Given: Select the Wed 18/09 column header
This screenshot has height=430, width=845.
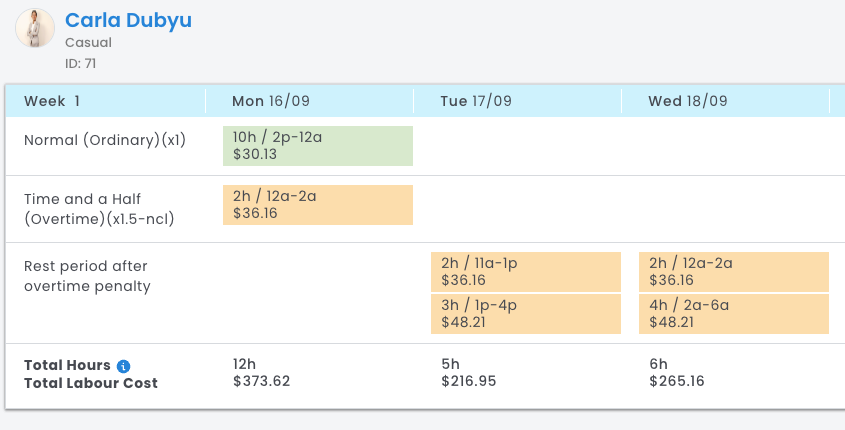Looking at the screenshot, I should [x=687, y=101].
